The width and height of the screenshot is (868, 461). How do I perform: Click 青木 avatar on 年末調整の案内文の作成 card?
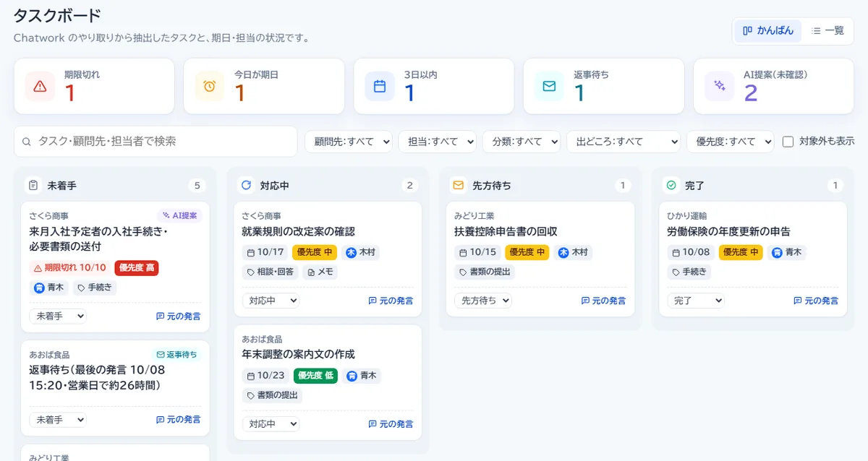(x=352, y=376)
